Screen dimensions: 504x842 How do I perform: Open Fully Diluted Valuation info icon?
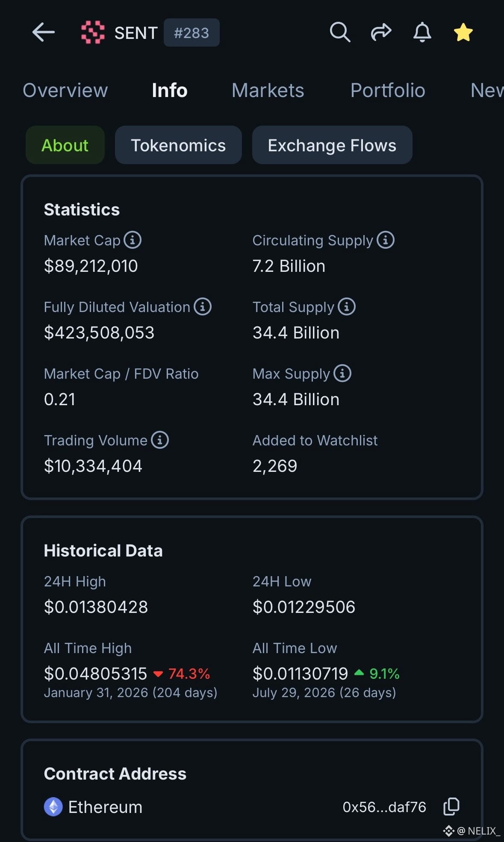203,306
